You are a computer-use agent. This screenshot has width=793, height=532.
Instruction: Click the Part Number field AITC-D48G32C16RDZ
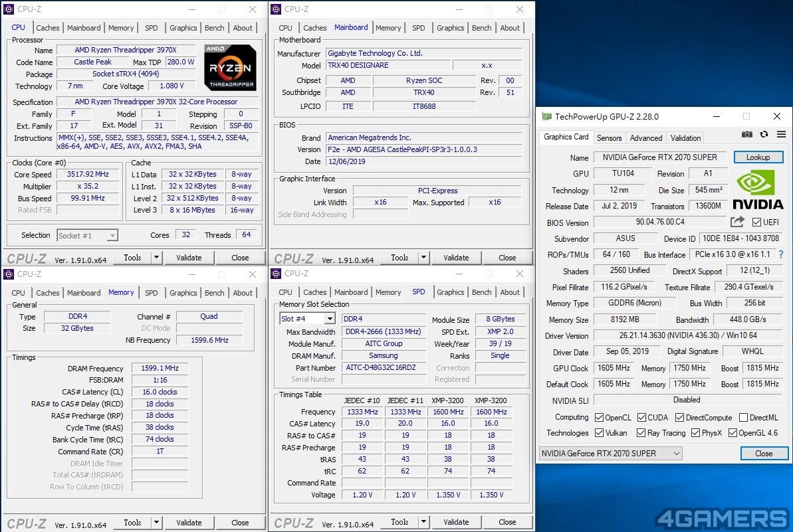coord(384,368)
